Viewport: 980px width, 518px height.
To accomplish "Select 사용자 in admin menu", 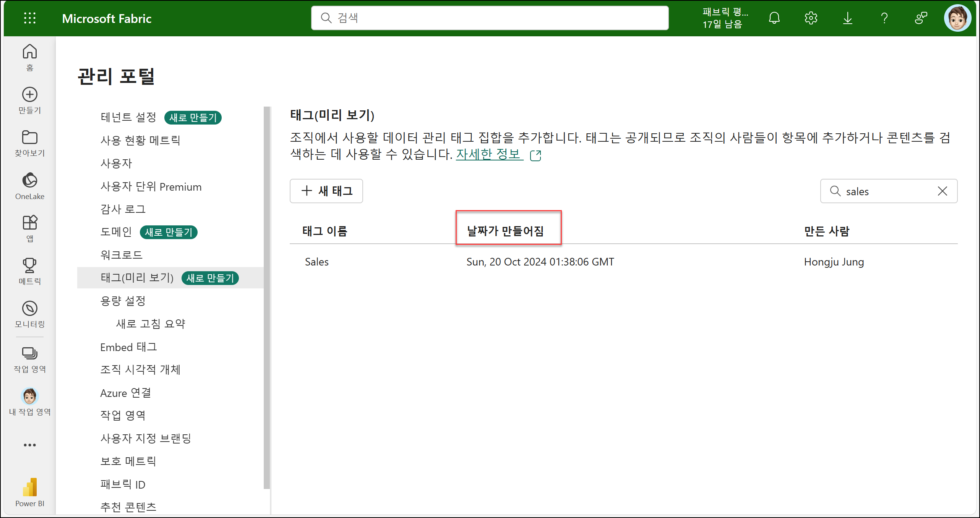I will (x=116, y=163).
